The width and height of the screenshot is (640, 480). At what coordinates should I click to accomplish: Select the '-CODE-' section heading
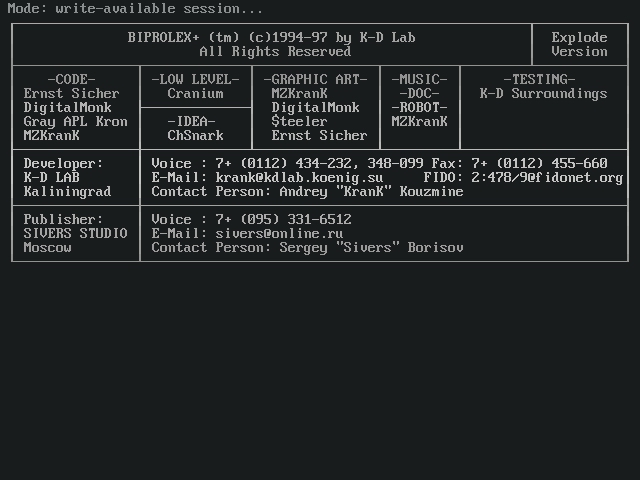click(x=71, y=79)
